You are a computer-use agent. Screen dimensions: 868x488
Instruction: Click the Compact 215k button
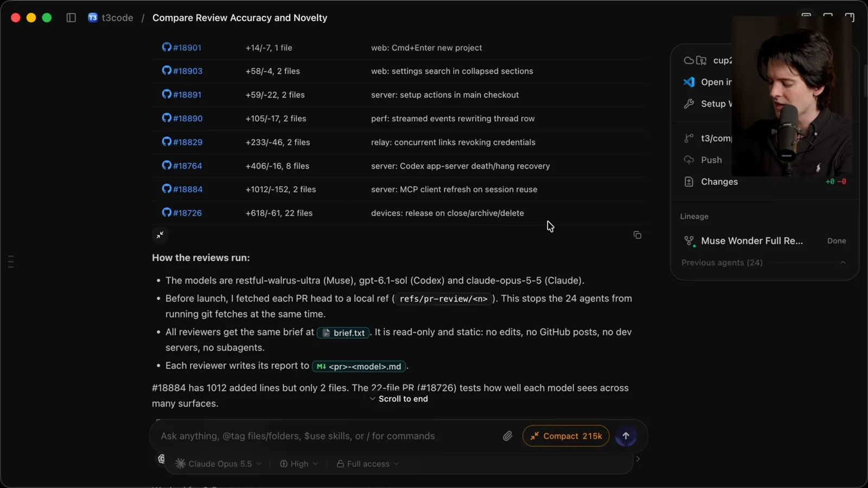[x=566, y=436]
